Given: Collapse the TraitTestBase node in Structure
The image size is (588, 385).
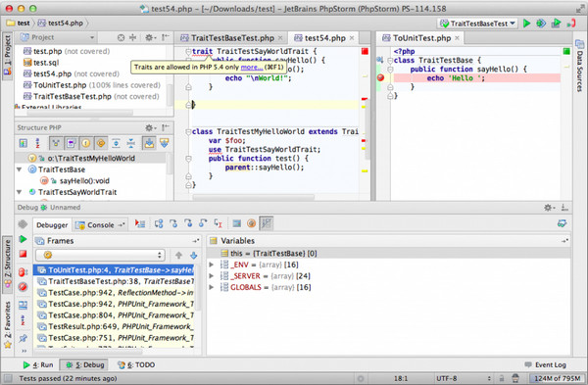Looking at the screenshot, I should coord(20,169).
